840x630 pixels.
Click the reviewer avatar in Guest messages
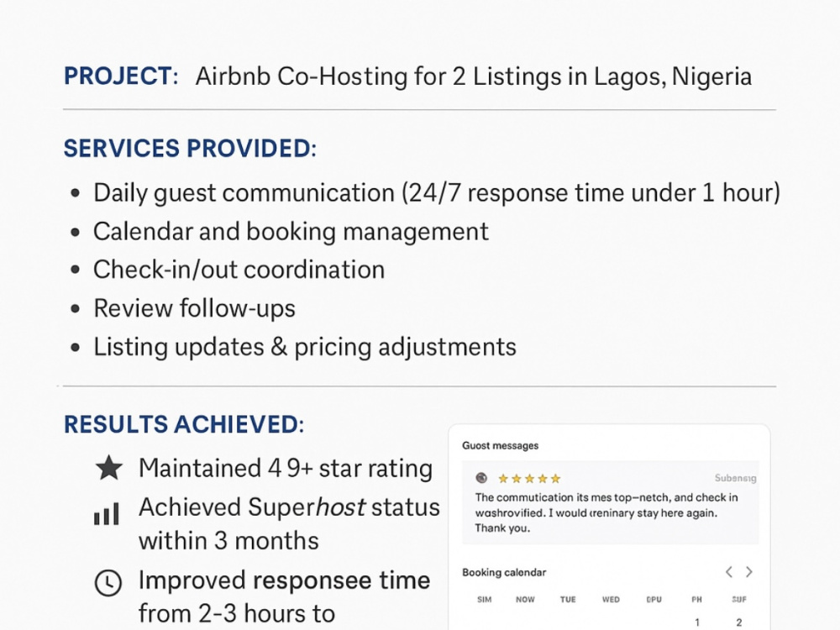point(481,478)
